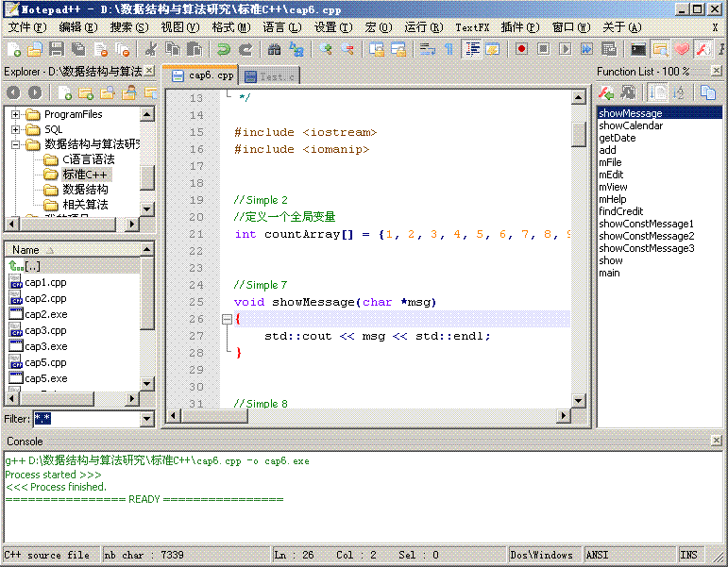The image size is (728, 567).
Task: Click the New file toolbar icon
Action: (14, 49)
